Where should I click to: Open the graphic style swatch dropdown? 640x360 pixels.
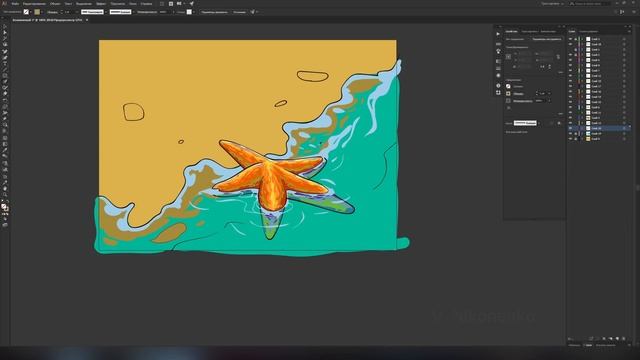193,12
